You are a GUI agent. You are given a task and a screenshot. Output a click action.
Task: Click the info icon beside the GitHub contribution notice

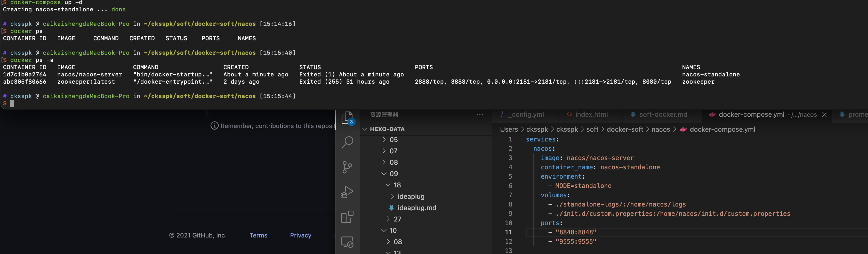tap(215, 126)
